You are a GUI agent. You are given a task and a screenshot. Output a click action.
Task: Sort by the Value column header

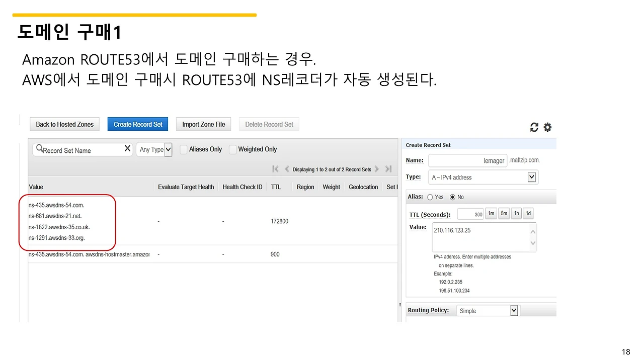36,187
